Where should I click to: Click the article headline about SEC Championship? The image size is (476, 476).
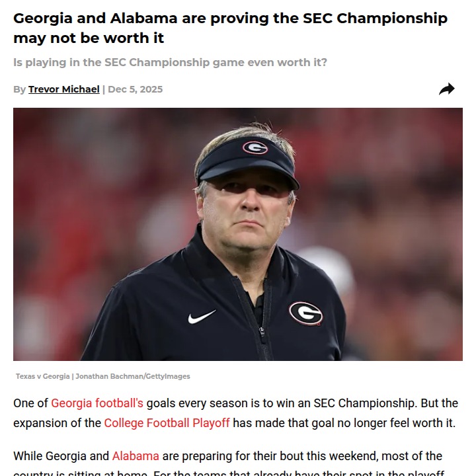point(230,19)
